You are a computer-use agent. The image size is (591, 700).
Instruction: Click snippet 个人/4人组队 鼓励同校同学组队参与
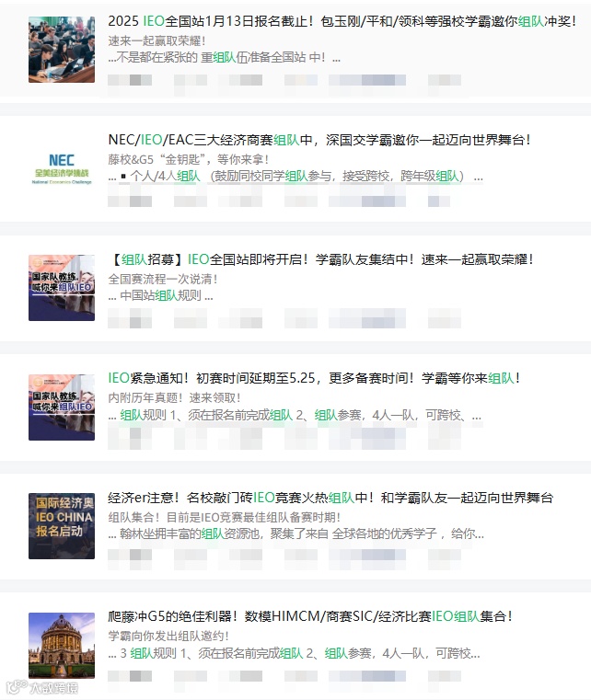[x=295, y=177]
